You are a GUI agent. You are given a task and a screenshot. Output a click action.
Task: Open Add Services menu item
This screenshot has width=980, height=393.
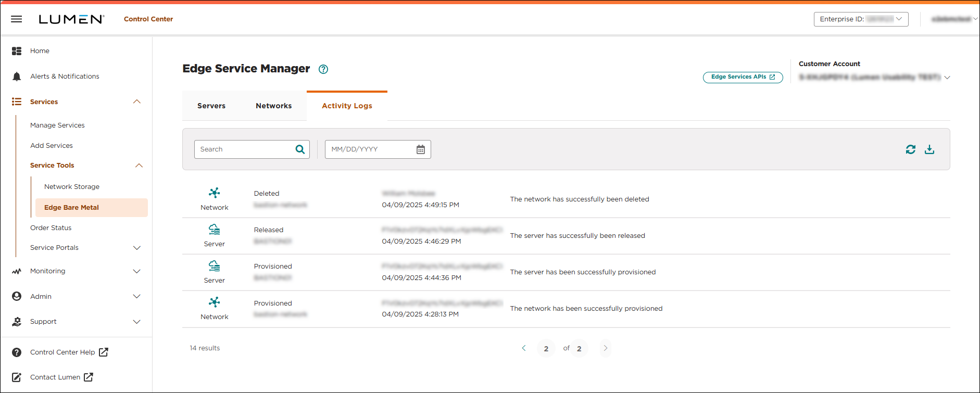(52, 146)
